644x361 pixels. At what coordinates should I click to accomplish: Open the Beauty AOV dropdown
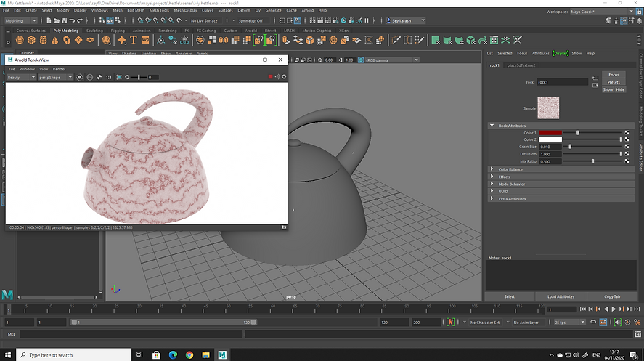(x=21, y=77)
